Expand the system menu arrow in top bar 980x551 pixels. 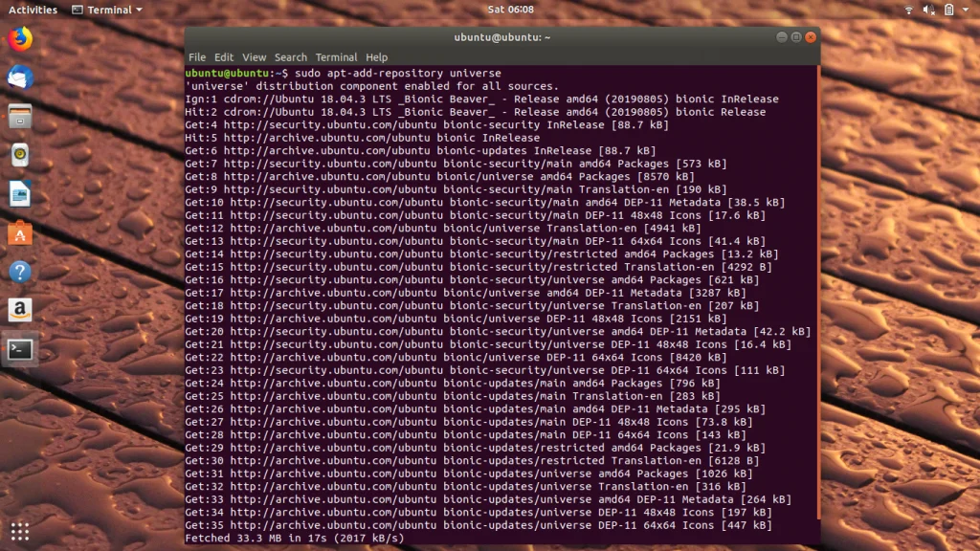(x=966, y=10)
